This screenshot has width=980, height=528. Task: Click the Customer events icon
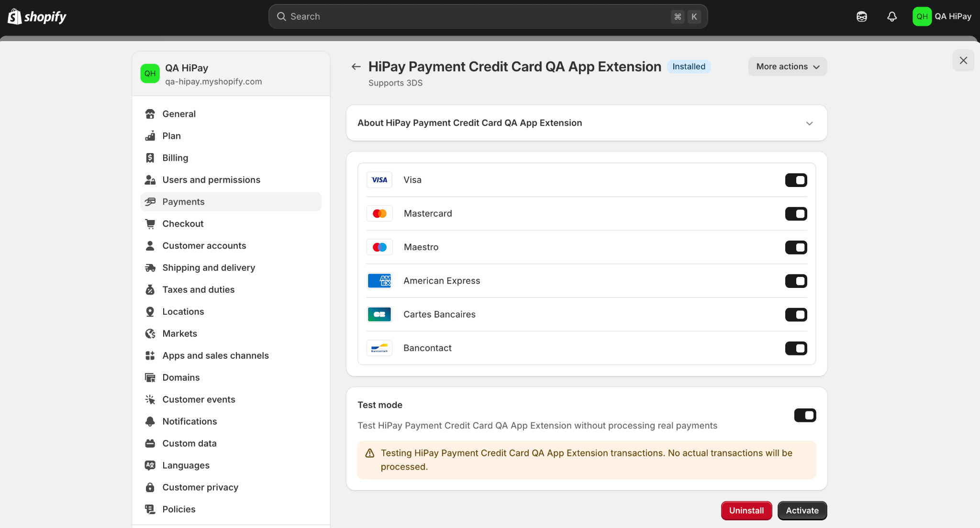(x=150, y=400)
